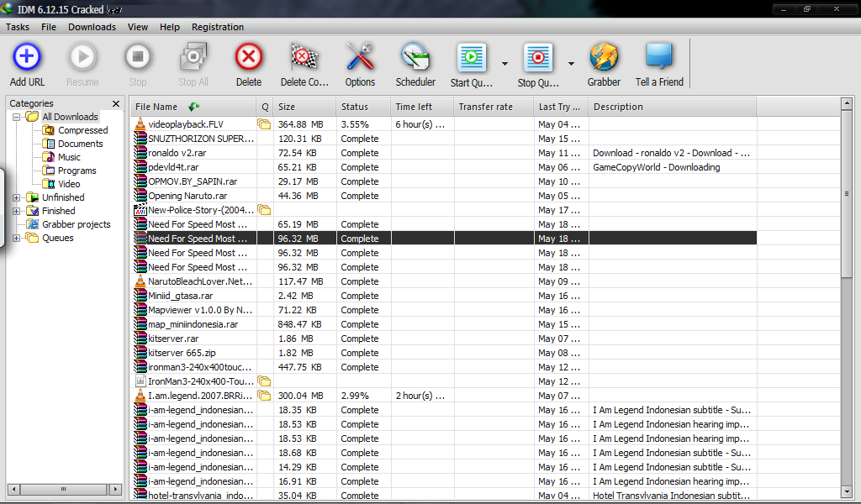Viewport: 861px width, 504px height.
Task: Click the VLC icon of videoplayback.FLV
Action: point(140,124)
